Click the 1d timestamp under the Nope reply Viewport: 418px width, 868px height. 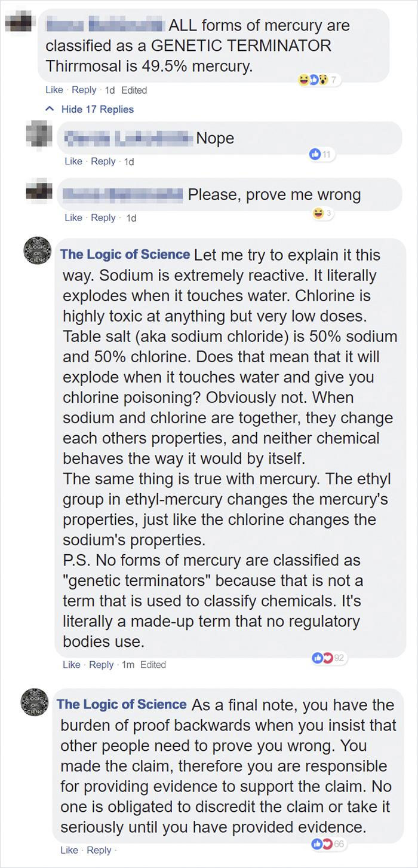129,161
